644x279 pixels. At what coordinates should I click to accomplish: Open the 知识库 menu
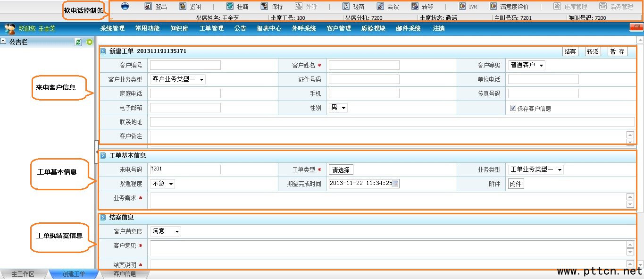tap(179, 28)
